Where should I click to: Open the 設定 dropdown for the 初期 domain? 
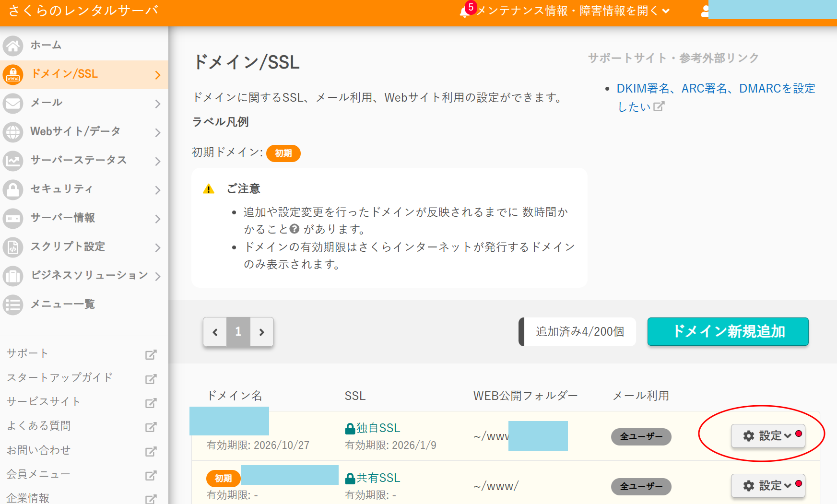[767, 486]
